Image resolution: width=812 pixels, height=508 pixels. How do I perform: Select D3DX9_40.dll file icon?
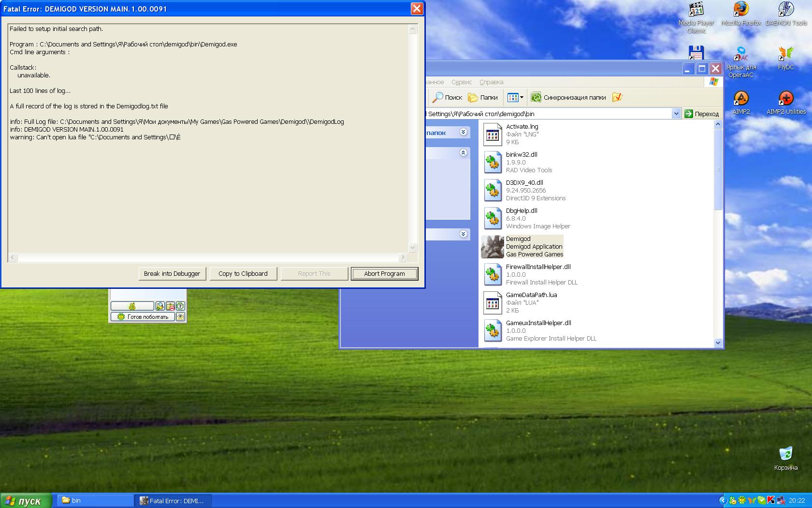pyautogui.click(x=493, y=191)
